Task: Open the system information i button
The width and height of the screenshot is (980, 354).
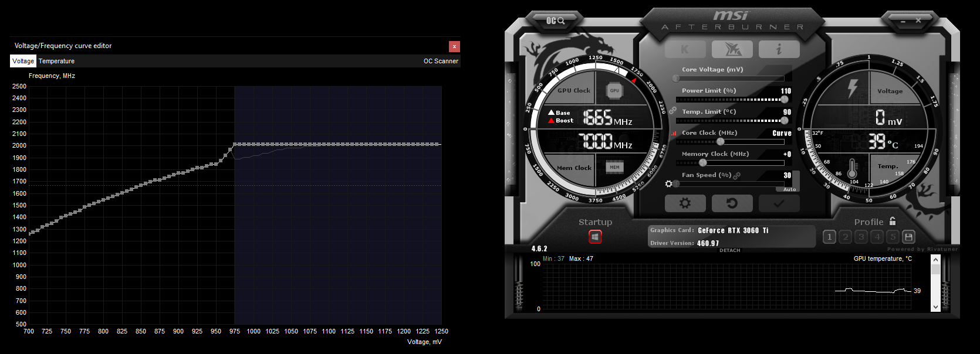Action: (x=779, y=50)
